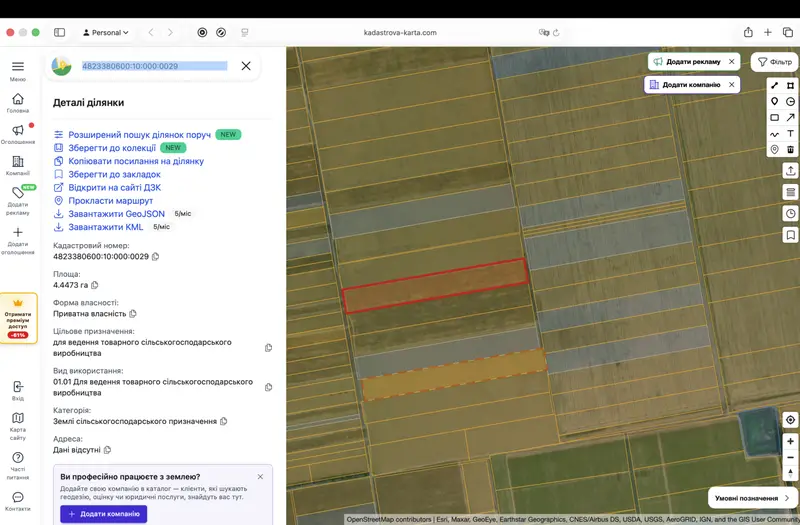Click the upload/export button on map
Screen dimensions: 800x525
pyautogui.click(x=790, y=170)
